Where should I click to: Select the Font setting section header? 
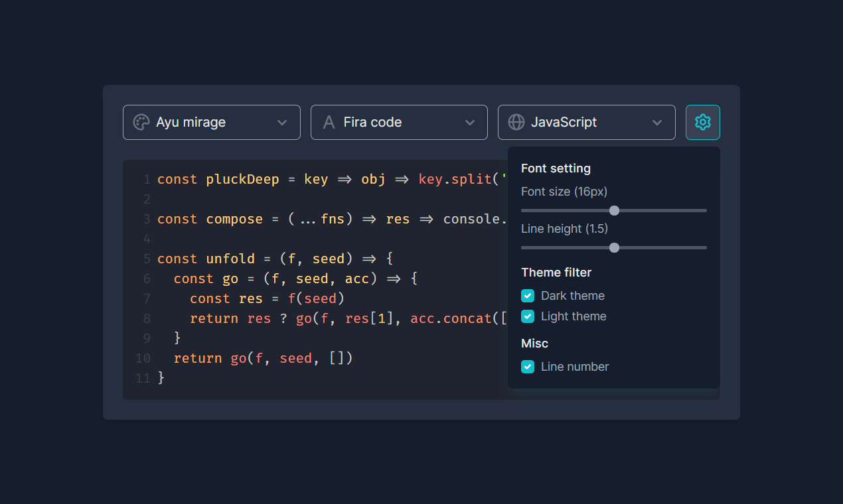coord(556,168)
